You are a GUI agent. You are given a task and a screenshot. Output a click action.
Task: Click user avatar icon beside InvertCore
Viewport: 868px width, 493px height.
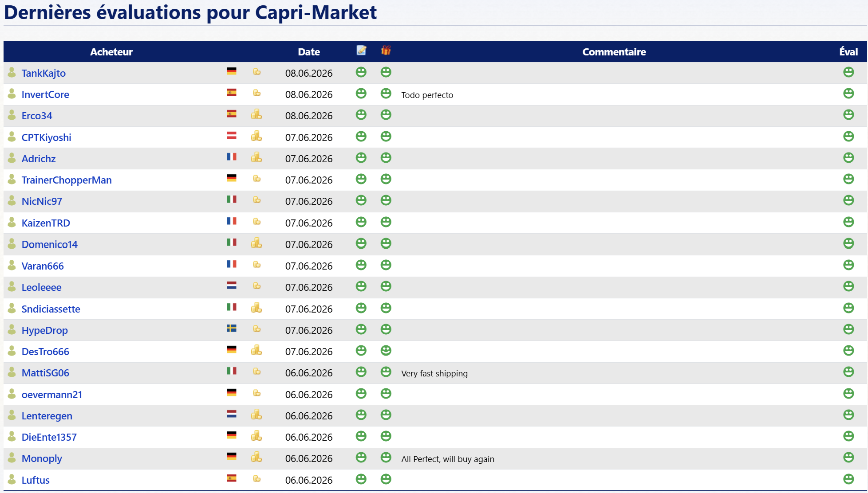(12, 94)
